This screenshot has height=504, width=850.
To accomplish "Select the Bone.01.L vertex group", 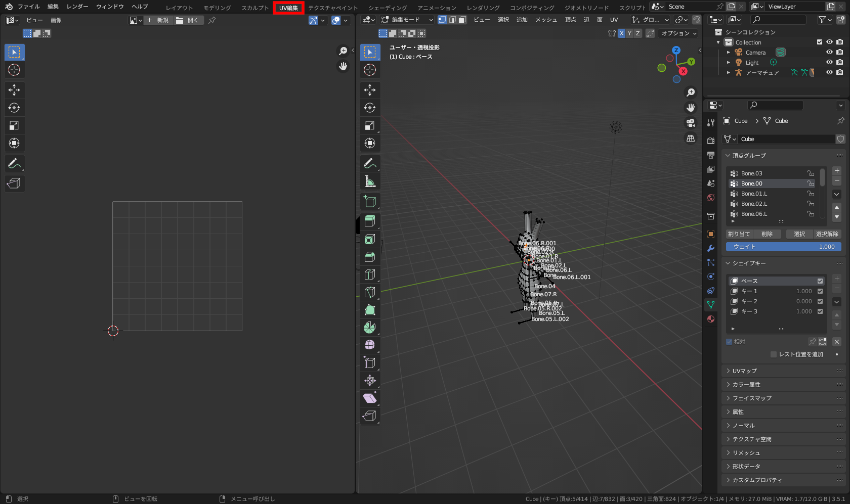I will [772, 194].
